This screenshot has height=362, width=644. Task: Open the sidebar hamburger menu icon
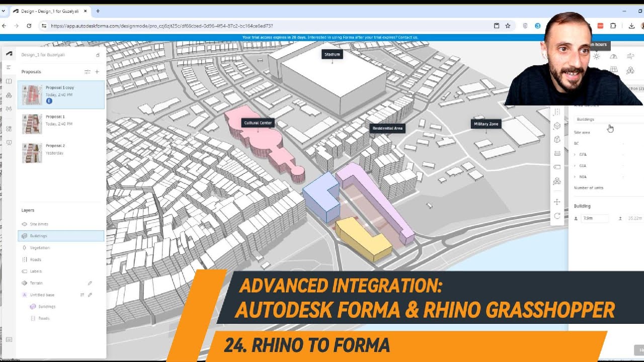9,67
